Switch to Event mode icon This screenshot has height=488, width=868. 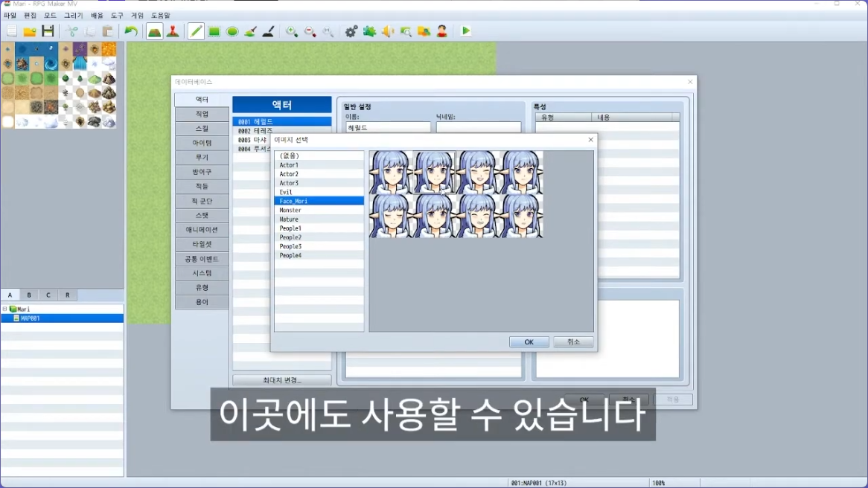point(173,31)
